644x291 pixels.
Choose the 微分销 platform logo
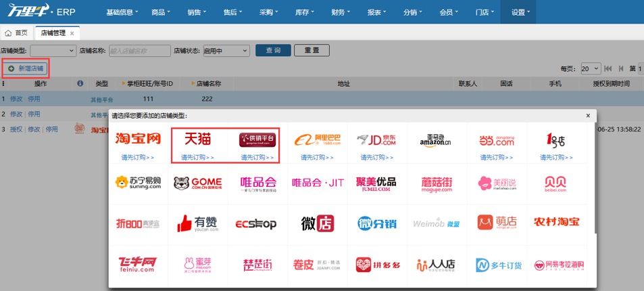tap(376, 223)
